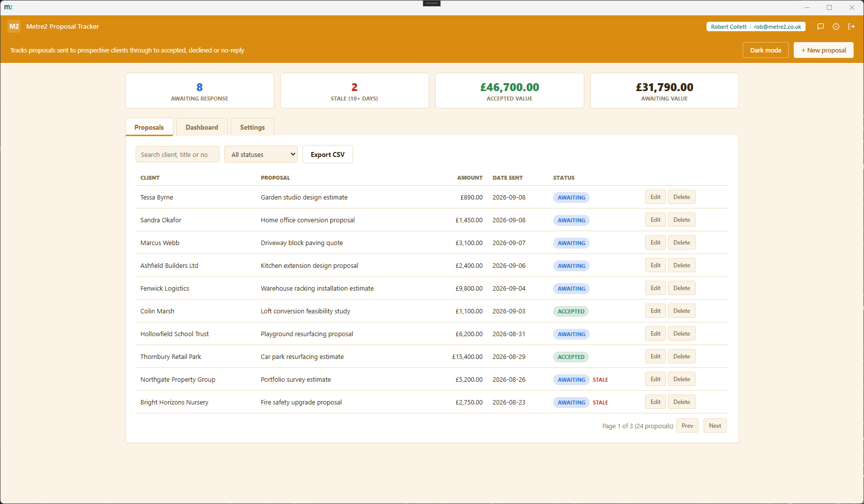Open the settings gear icon in header
This screenshot has width=864, height=504.
(836, 27)
